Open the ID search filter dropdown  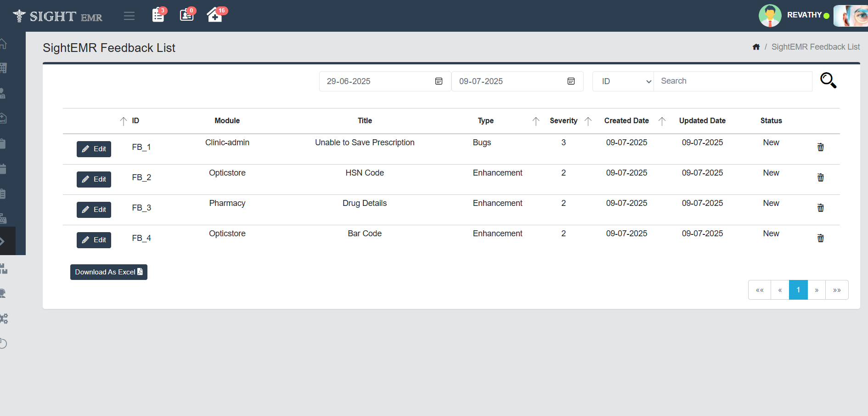point(623,81)
